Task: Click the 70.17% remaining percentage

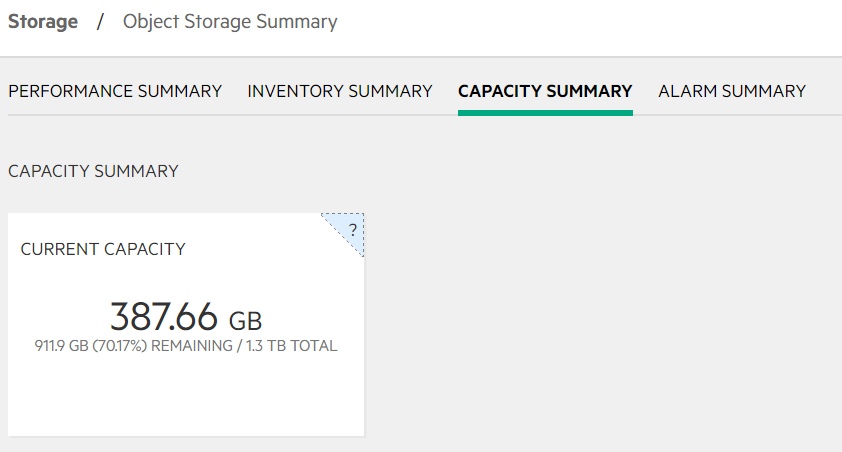Action: tap(120, 346)
